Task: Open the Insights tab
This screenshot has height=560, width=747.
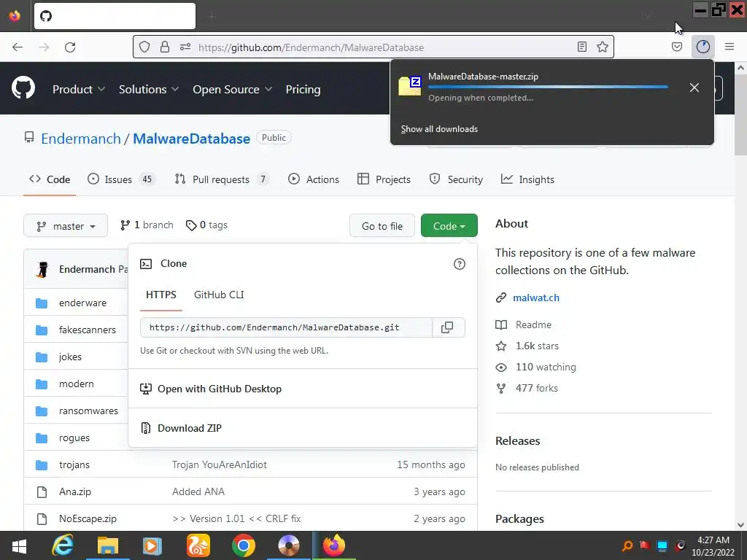Action: 528,179
